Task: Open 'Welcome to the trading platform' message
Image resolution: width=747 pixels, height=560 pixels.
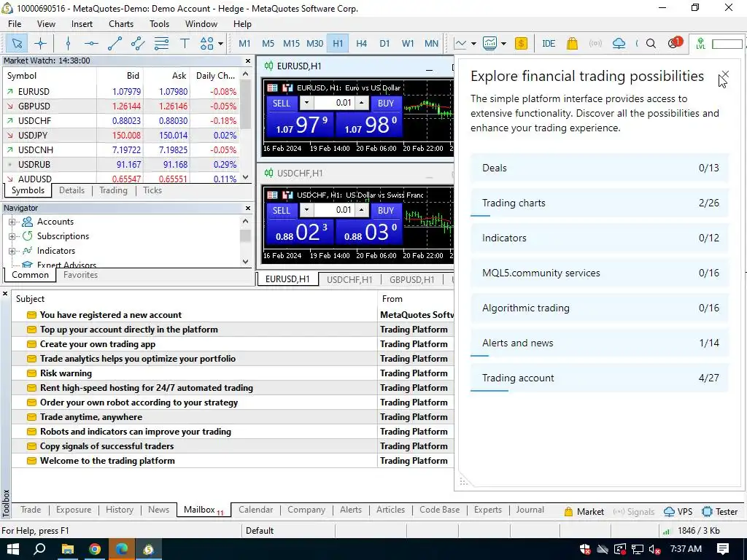Action: point(107,461)
